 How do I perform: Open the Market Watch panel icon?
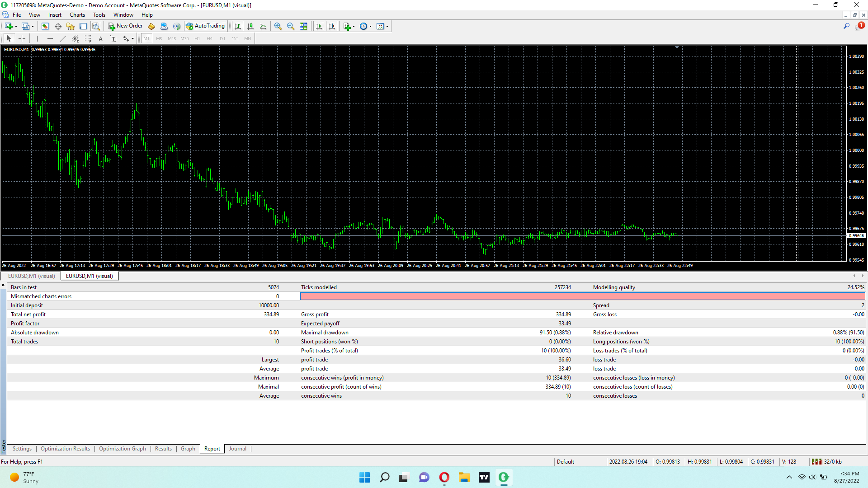click(x=45, y=26)
